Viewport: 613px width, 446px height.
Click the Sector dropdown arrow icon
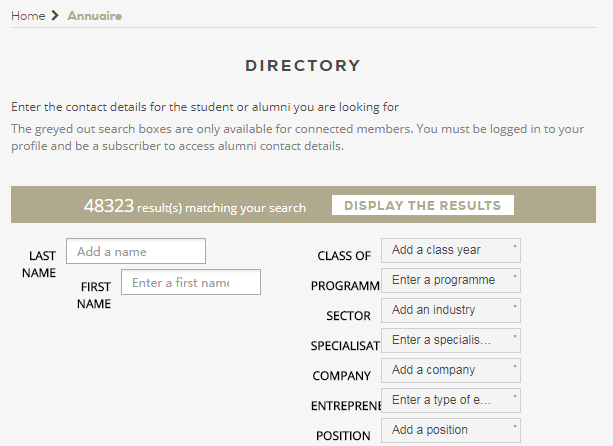click(515, 307)
